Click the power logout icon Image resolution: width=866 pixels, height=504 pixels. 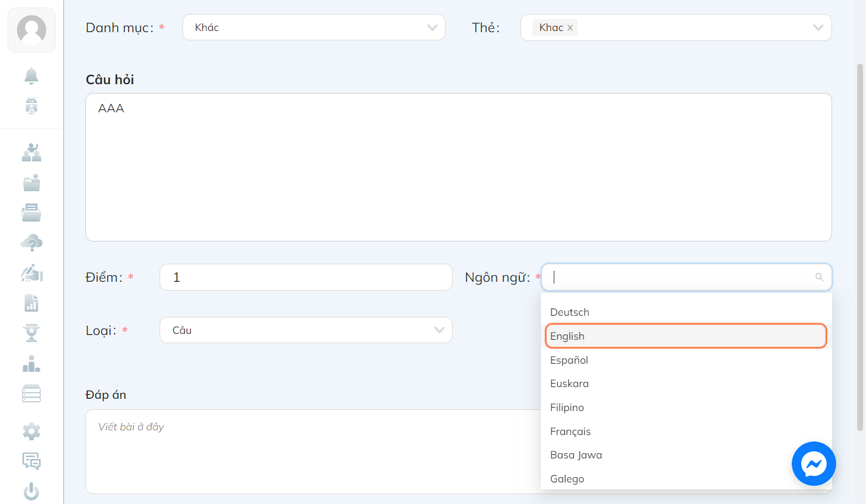point(32,492)
